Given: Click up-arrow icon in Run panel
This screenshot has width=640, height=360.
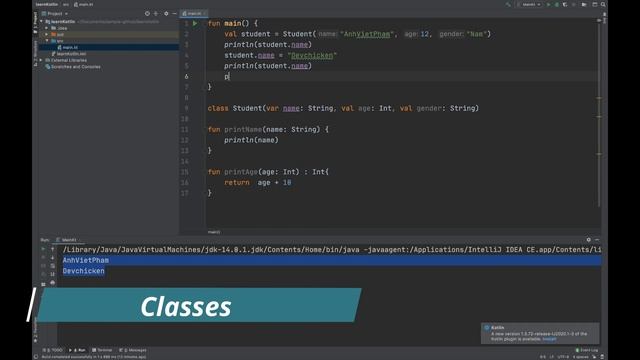Looking at the screenshot, I should pyautogui.click(x=53, y=249).
